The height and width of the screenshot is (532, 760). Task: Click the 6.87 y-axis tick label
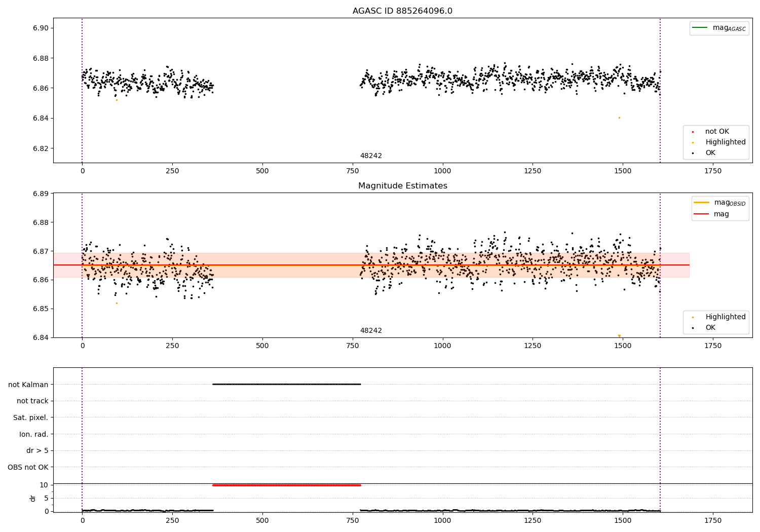click(x=40, y=251)
